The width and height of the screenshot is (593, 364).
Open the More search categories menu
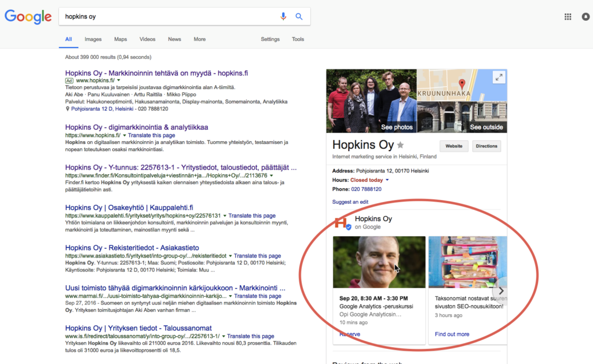coord(200,39)
